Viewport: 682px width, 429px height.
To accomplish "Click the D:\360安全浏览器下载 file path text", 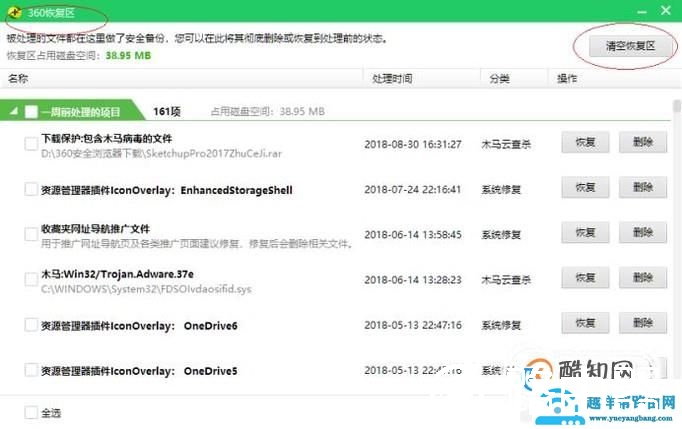I will coord(161,154).
